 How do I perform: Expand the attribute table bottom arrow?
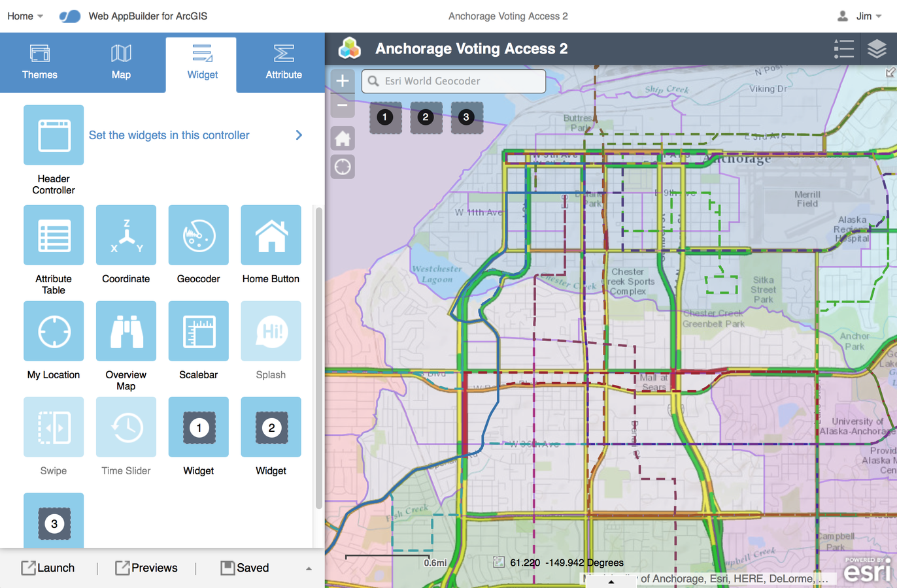click(611, 581)
